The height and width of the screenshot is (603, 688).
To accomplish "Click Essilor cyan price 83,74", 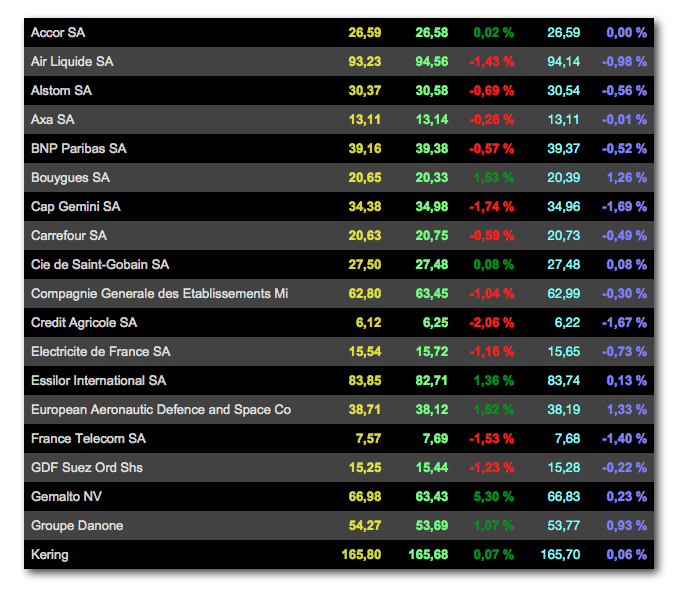I will pyautogui.click(x=563, y=380).
